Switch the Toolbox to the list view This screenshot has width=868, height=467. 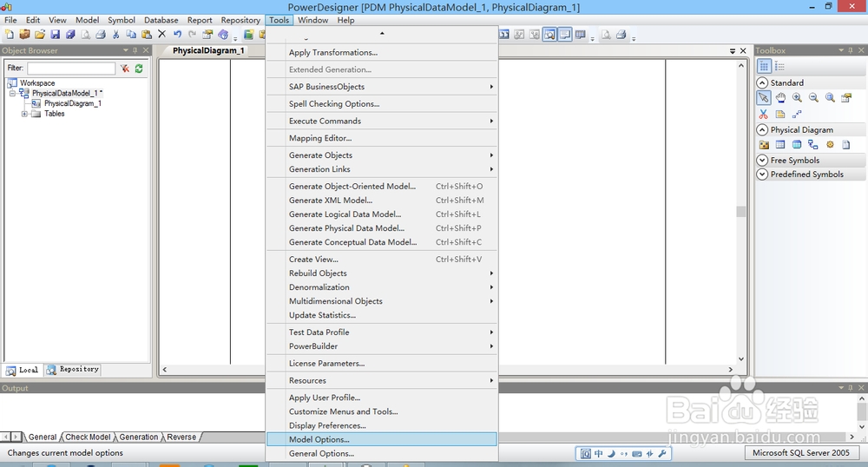pyautogui.click(x=779, y=66)
